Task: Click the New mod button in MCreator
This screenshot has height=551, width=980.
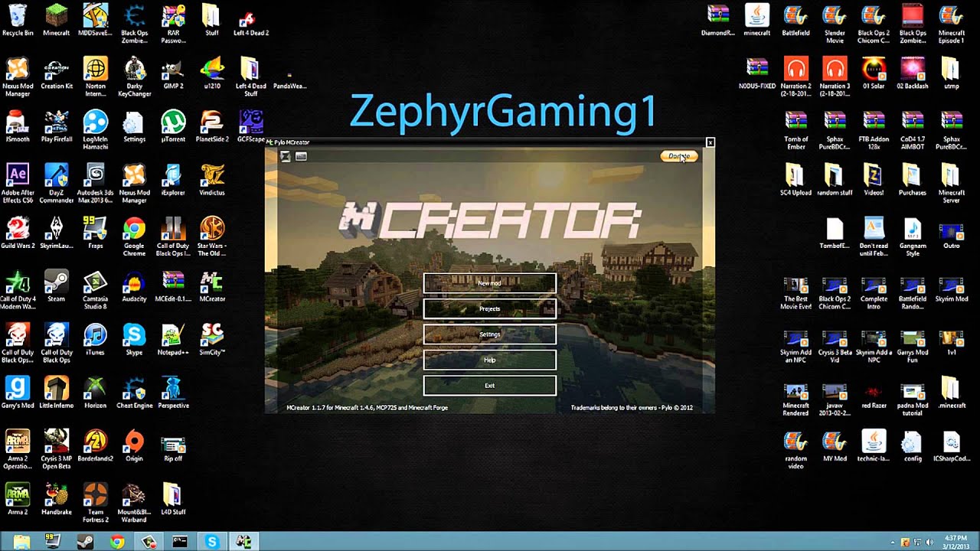Action: [490, 283]
